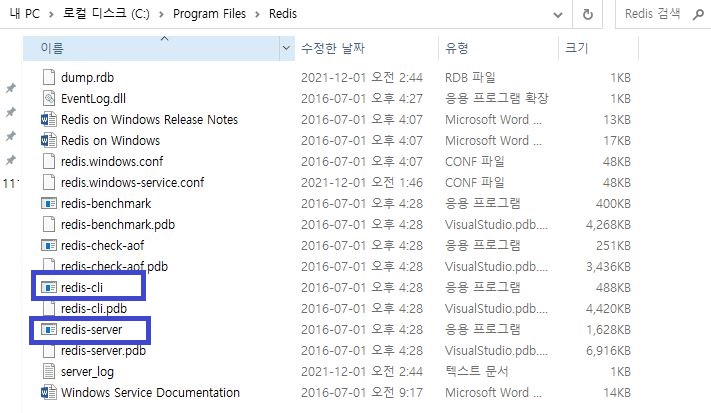Click the 2021-12-01 오전 1:46 date cell
Screen dimensions: 711x413
[x=362, y=182]
